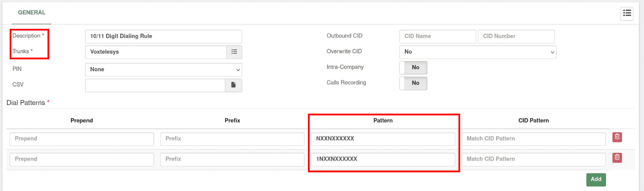
Task: Click the Description label
Action: 28,36
